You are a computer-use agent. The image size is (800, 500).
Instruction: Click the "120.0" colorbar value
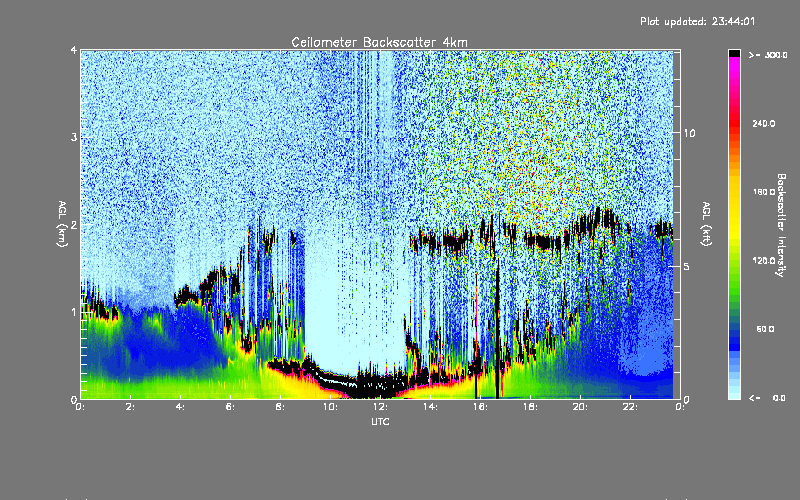pyautogui.click(x=764, y=261)
